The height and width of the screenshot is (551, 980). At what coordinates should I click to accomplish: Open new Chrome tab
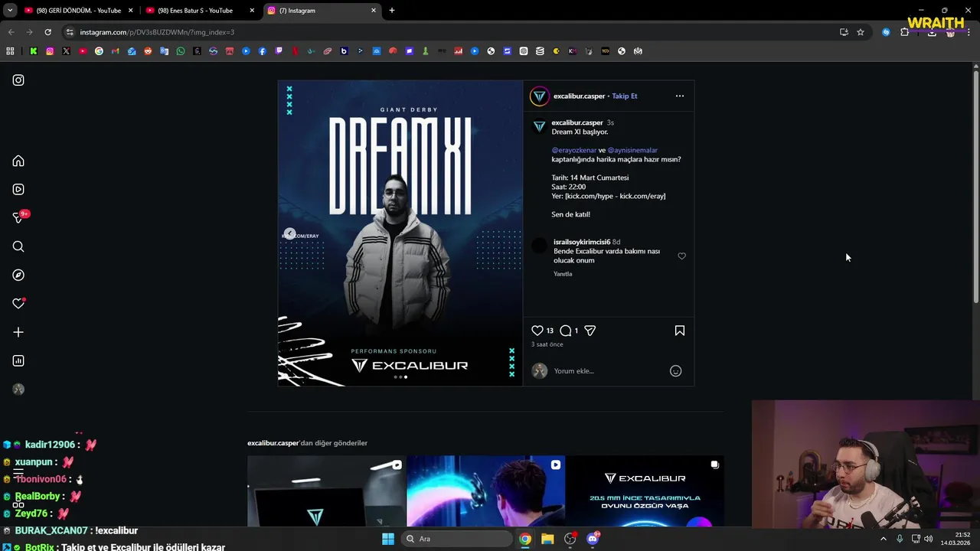(392, 11)
